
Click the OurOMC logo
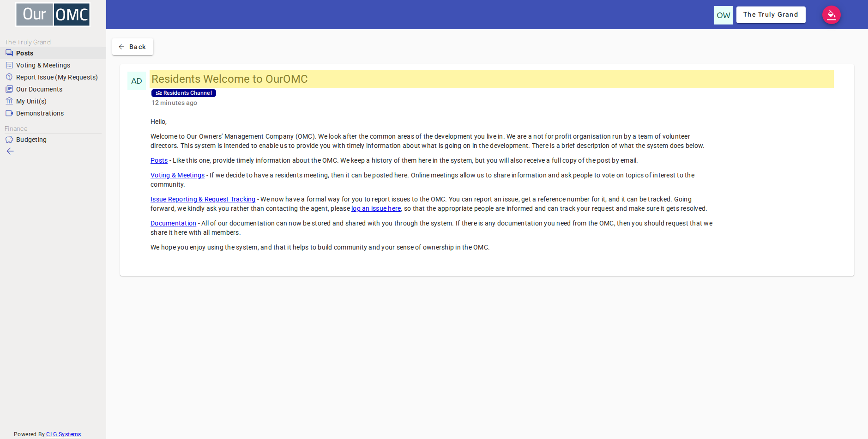53,15
